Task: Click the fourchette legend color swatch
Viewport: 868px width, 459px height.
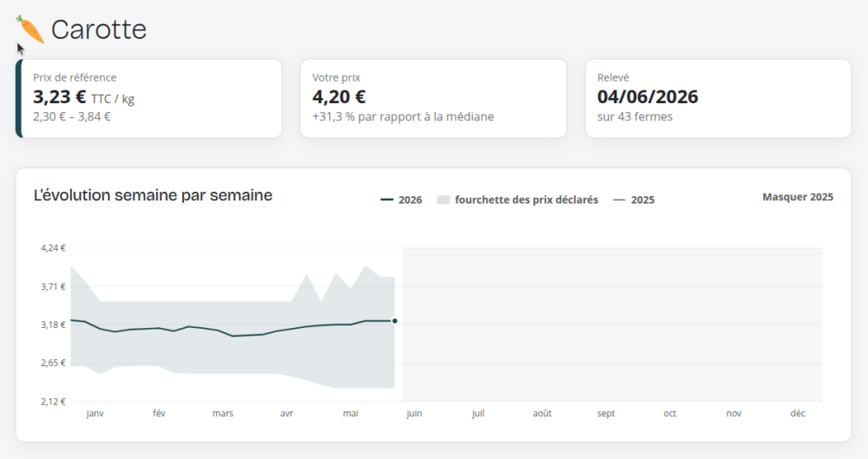Action: (444, 200)
